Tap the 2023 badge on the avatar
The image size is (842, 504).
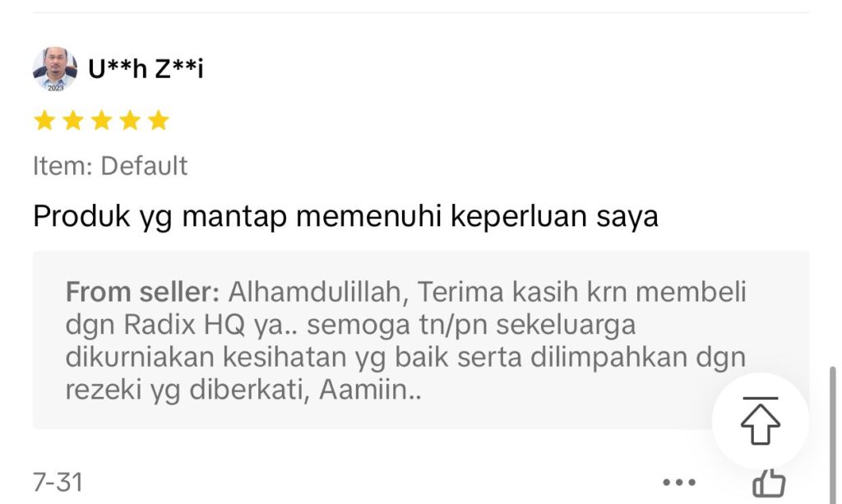(55, 88)
